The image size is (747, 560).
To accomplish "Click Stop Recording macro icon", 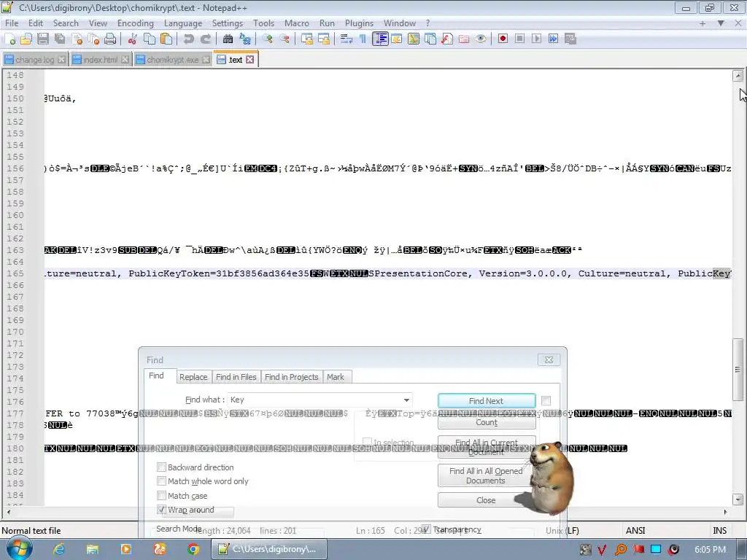I will 519,39.
